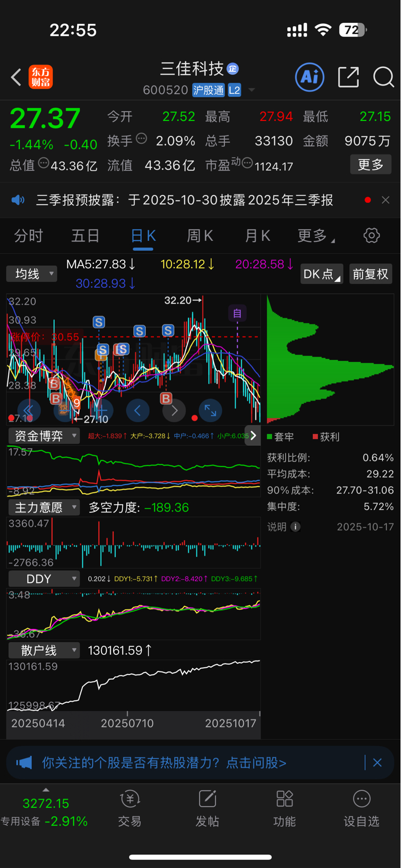Tap the share icon in the header
Screen dimensions: 401x868
(348, 77)
